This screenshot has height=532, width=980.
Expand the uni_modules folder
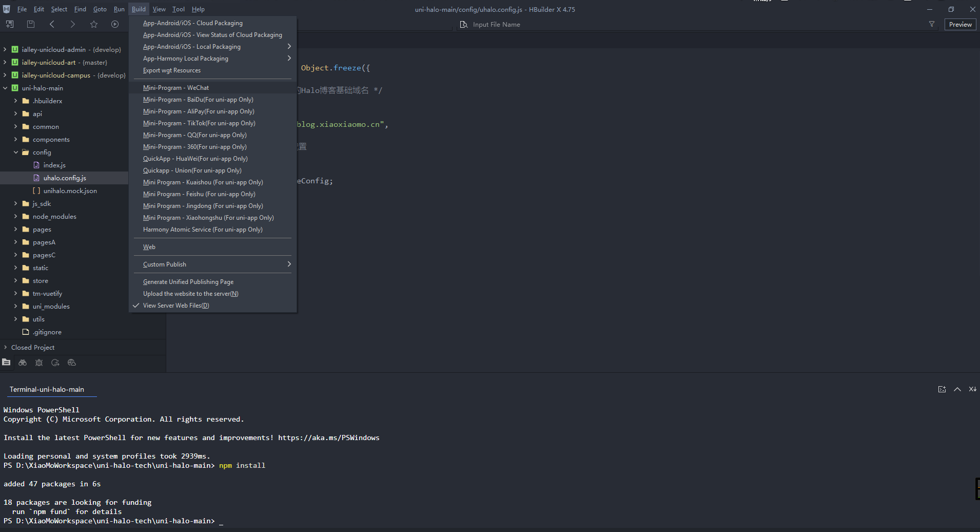[x=15, y=307]
